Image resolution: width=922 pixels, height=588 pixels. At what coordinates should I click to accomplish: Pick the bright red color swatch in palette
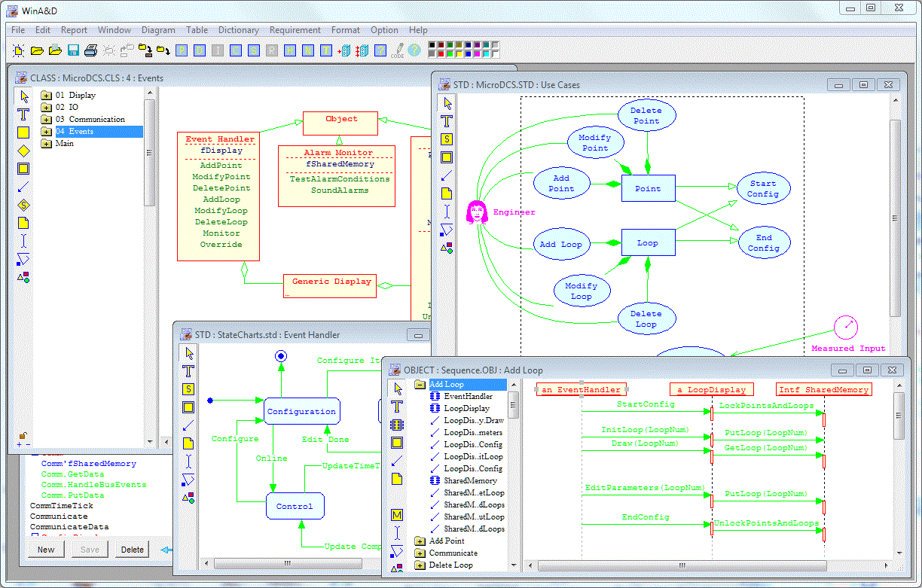(x=443, y=54)
